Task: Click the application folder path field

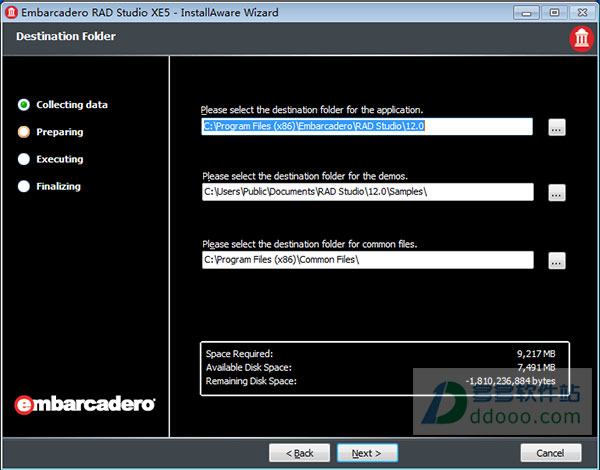Action: [367, 126]
